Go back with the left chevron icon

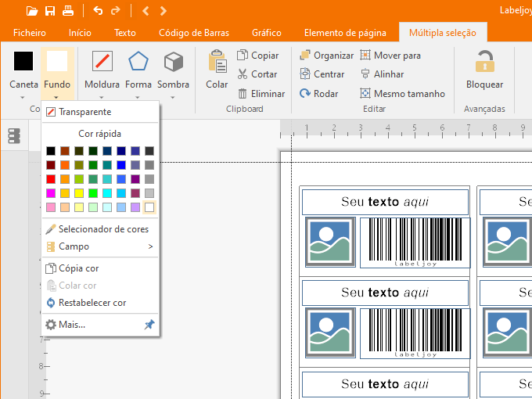tap(146, 11)
